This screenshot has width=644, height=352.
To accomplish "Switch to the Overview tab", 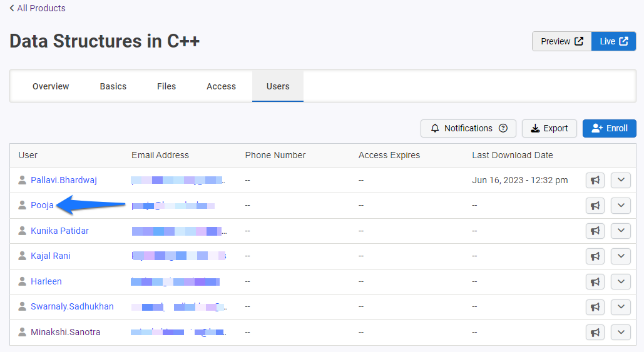I will click(x=51, y=86).
